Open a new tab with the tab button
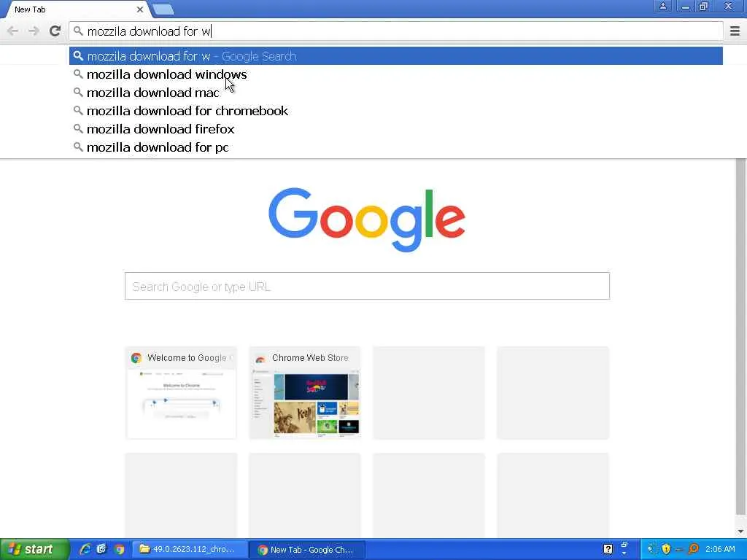 pyautogui.click(x=164, y=9)
